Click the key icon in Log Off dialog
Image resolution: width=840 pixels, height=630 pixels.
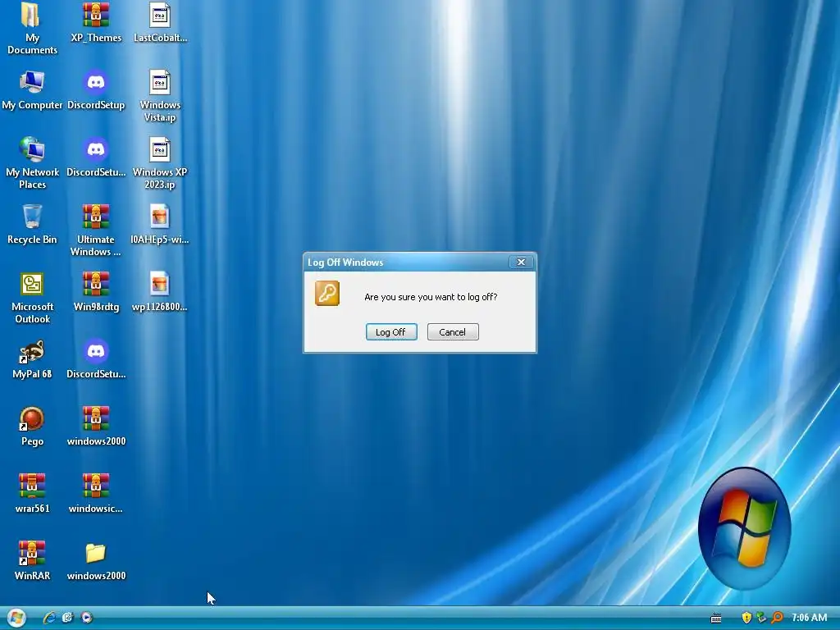(327, 294)
